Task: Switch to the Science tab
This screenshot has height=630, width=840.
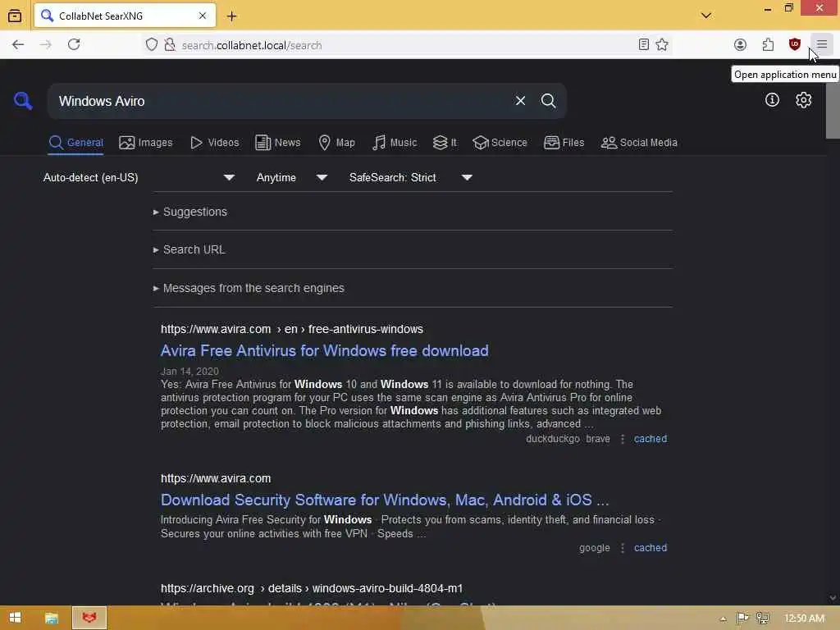Action: (x=500, y=143)
